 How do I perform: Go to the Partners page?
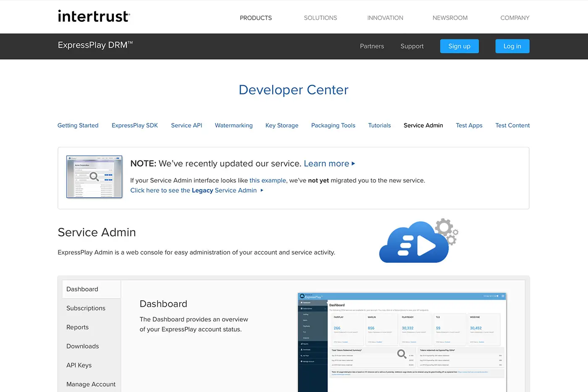[x=372, y=46]
